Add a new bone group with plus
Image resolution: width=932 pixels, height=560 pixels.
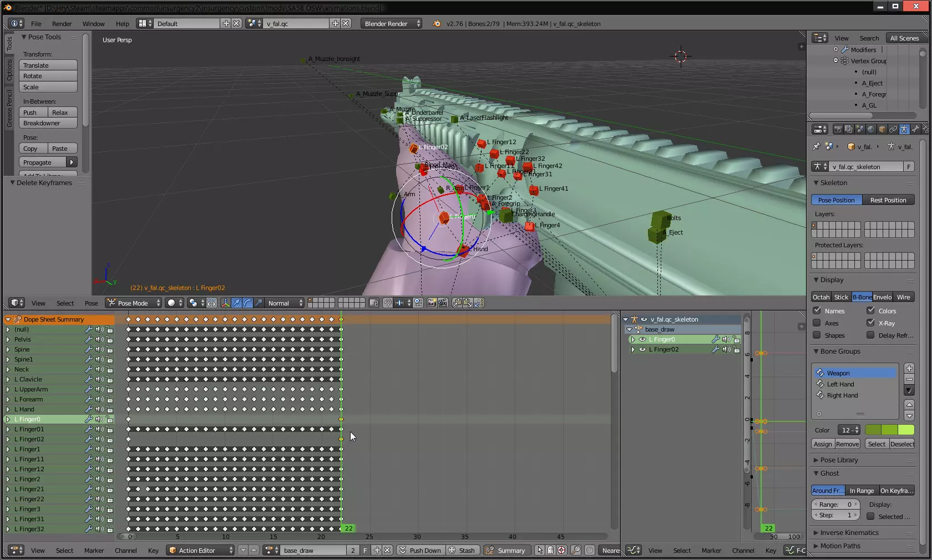909,368
